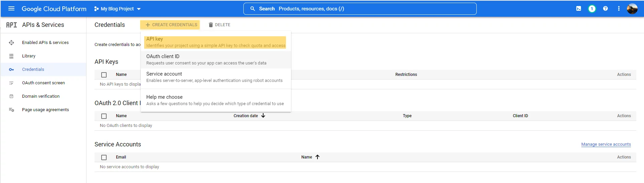Go to Enabled APIs & services

pos(45,43)
